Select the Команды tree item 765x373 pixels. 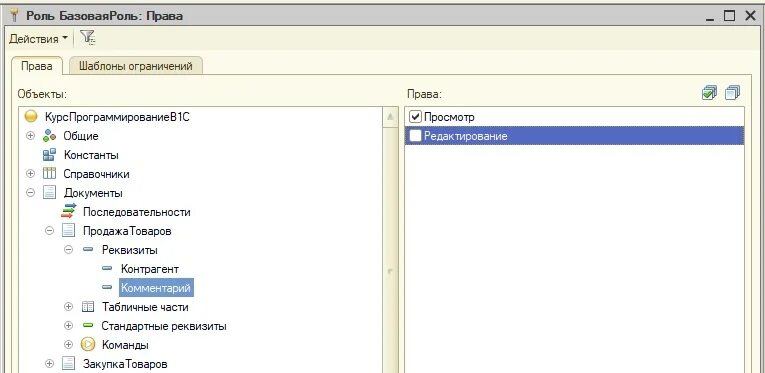pyautogui.click(x=125, y=345)
